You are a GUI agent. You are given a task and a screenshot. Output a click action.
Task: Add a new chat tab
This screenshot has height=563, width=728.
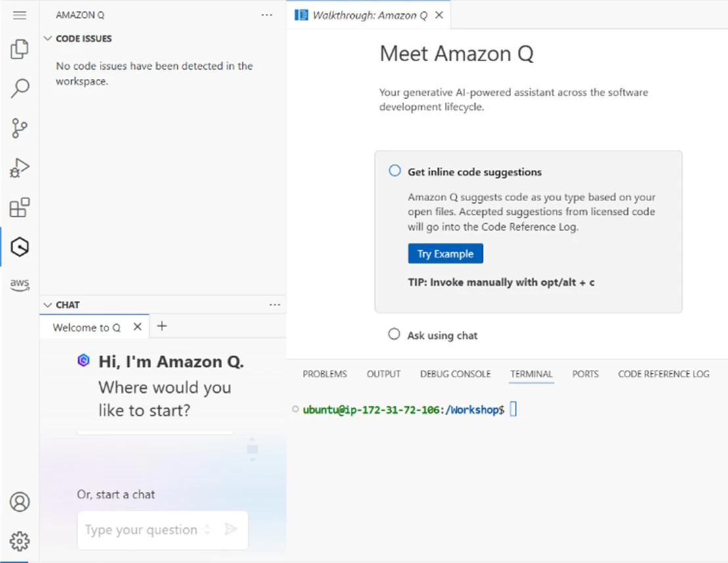click(162, 327)
